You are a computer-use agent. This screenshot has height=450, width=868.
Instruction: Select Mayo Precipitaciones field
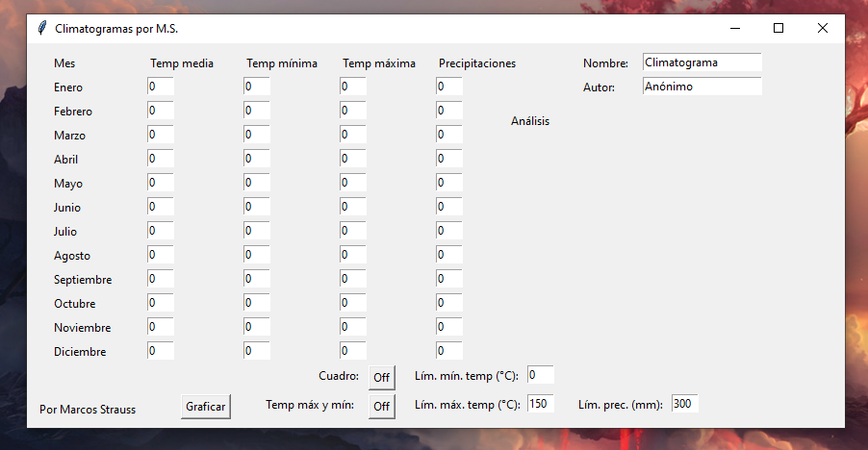coord(449,183)
